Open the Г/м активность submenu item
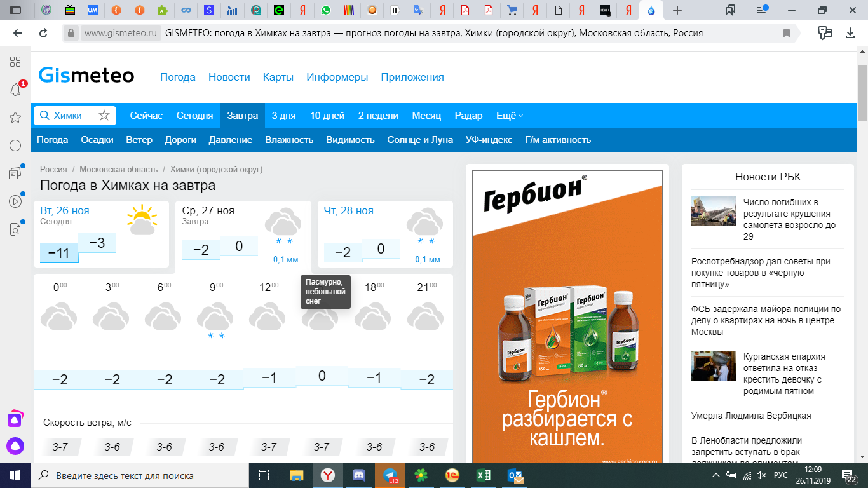Screen dimensions: 868x488 pyautogui.click(x=558, y=140)
